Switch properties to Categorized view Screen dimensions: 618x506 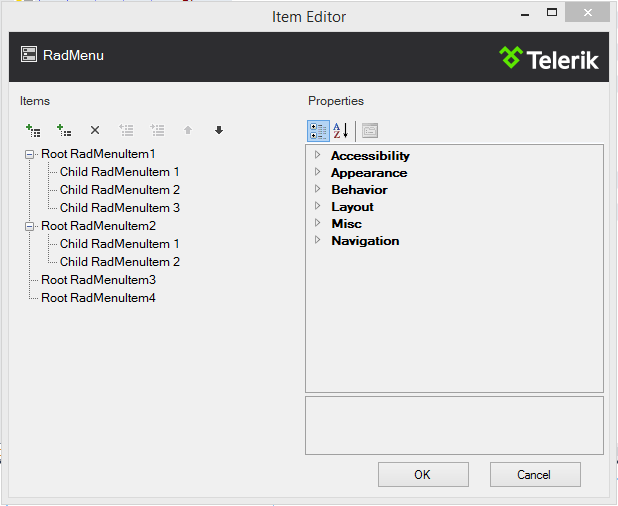tap(318, 131)
